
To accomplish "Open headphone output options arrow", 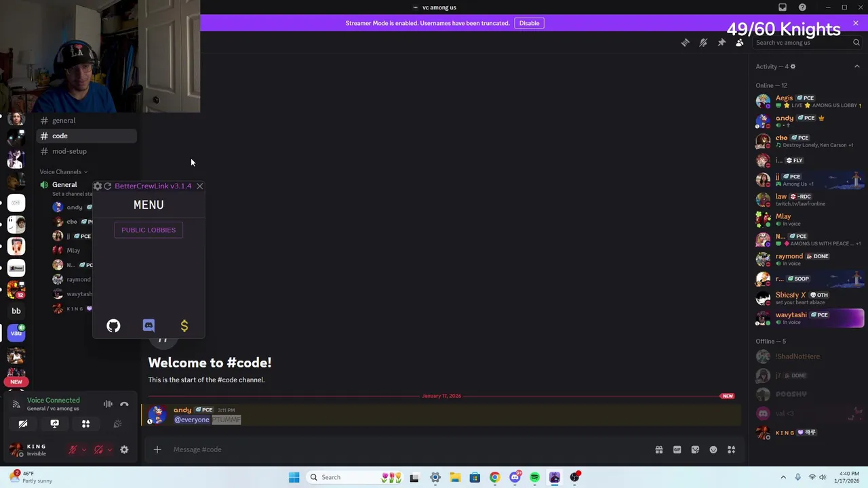I will pyautogui.click(x=109, y=449).
